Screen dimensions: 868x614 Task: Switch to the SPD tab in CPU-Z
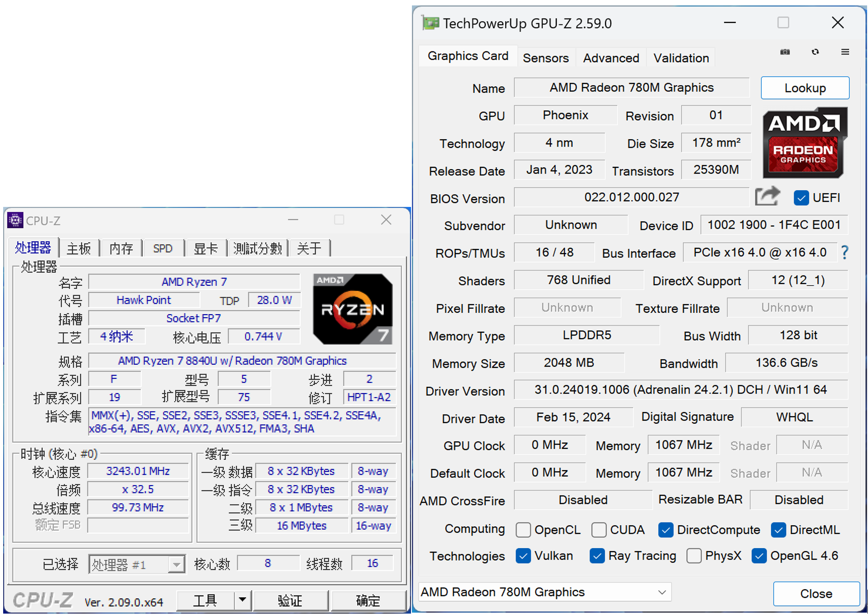click(162, 248)
